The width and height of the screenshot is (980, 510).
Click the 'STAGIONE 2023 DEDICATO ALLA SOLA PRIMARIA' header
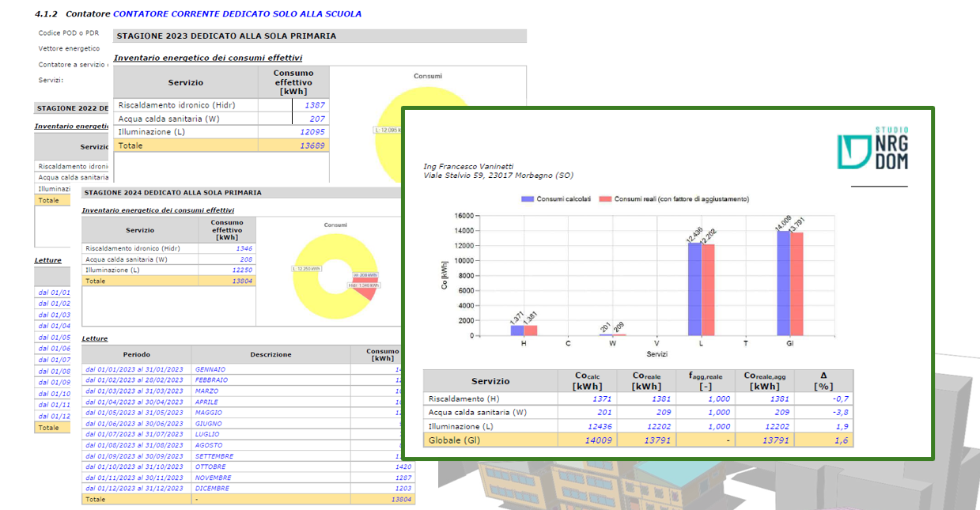tap(226, 36)
